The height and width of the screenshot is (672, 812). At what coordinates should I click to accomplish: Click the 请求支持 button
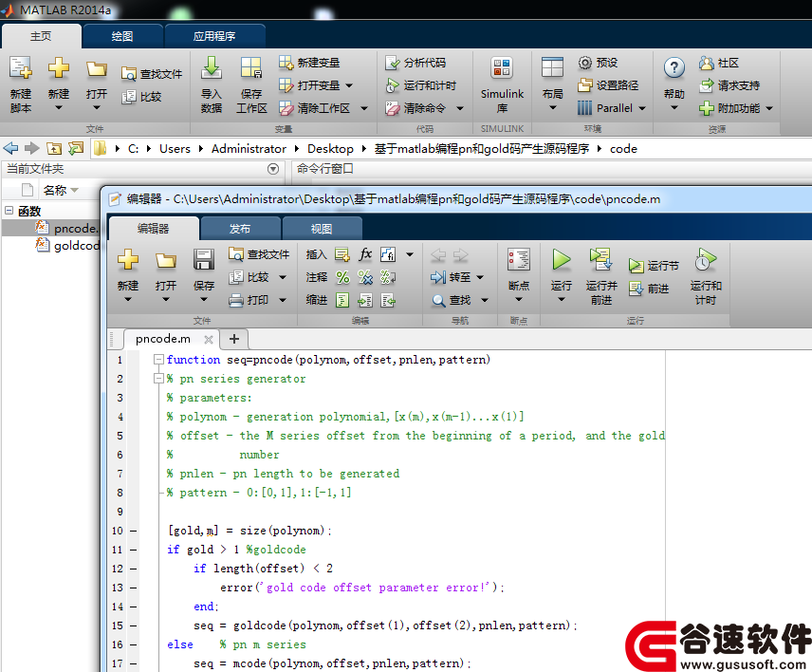[729, 85]
